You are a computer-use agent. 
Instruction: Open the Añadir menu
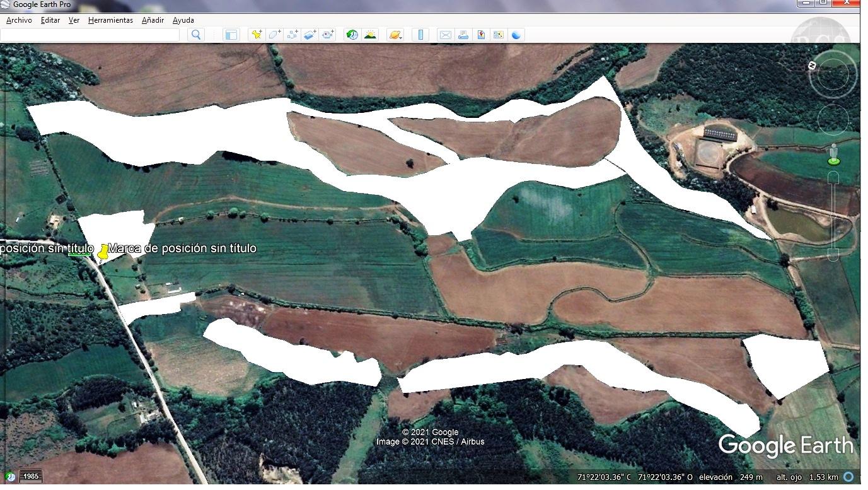(153, 20)
